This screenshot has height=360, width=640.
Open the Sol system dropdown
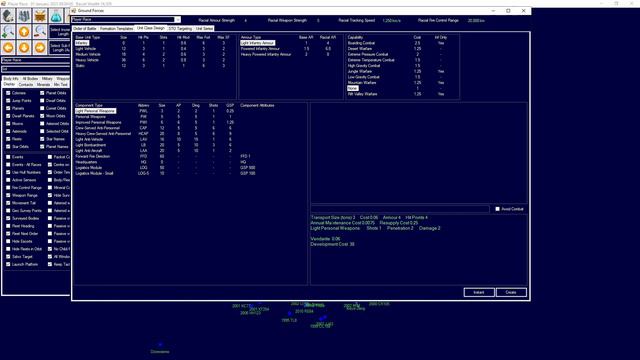point(36,69)
